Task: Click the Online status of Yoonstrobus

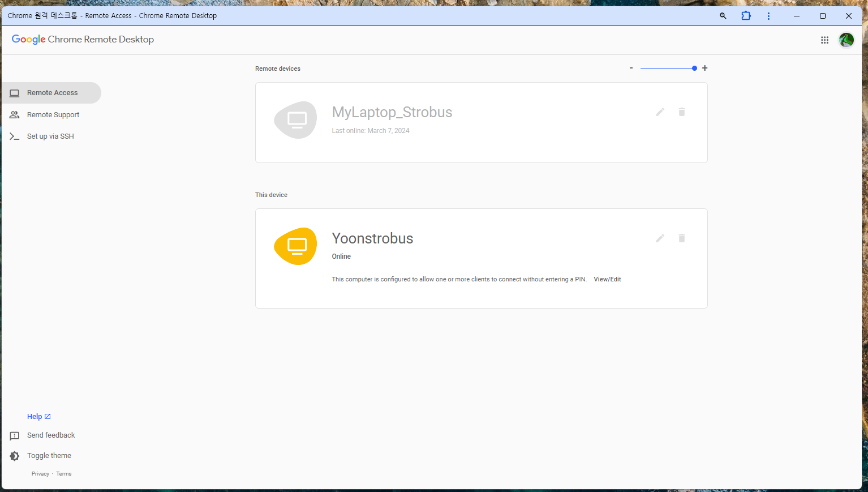Action: point(341,256)
